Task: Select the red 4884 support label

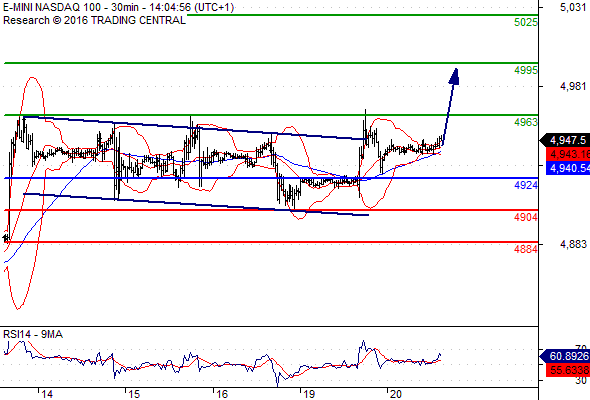Action: coord(526,249)
